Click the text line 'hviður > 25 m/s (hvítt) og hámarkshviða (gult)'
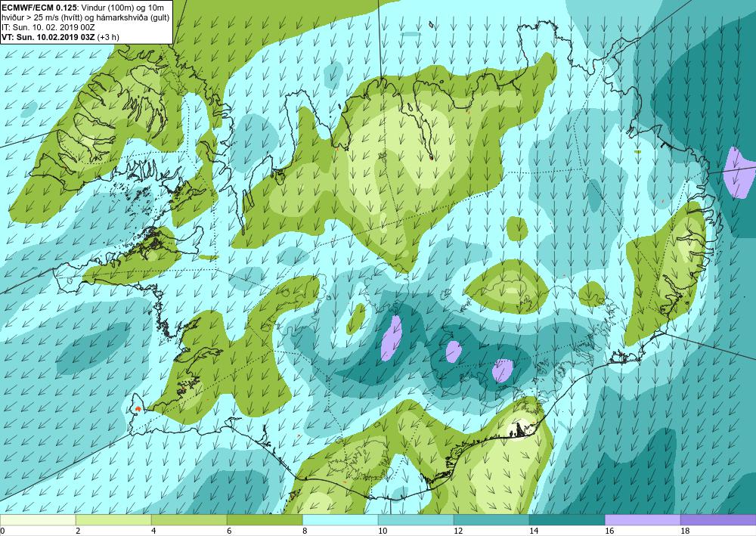756x536 pixels. coord(85,17)
